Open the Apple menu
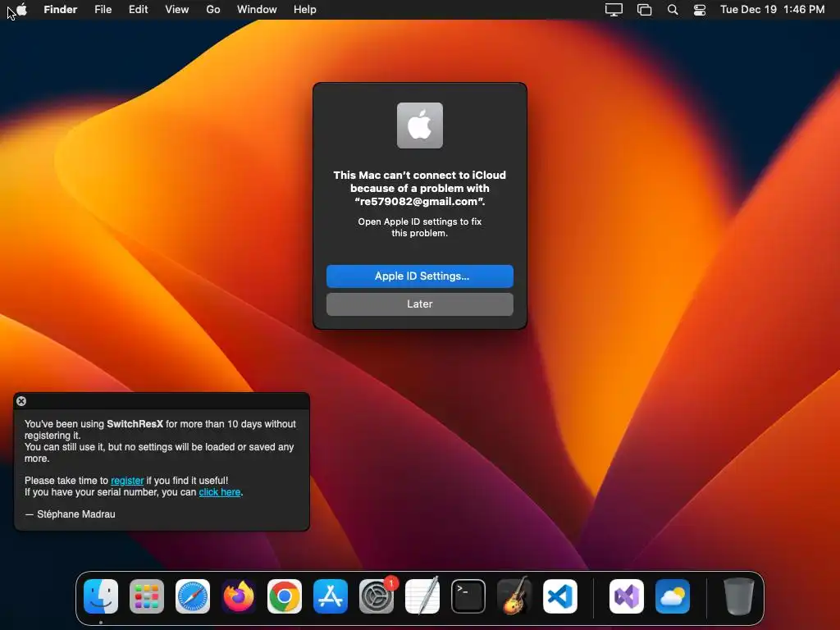This screenshot has width=840, height=630. (21, 10)
